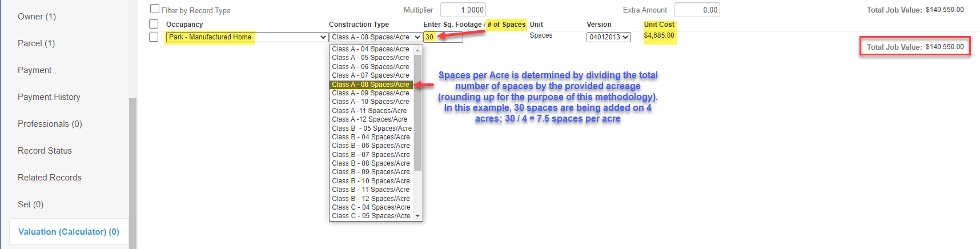Expand the Construction Type combo box
The image size is (980, 249).
point(375,37)
